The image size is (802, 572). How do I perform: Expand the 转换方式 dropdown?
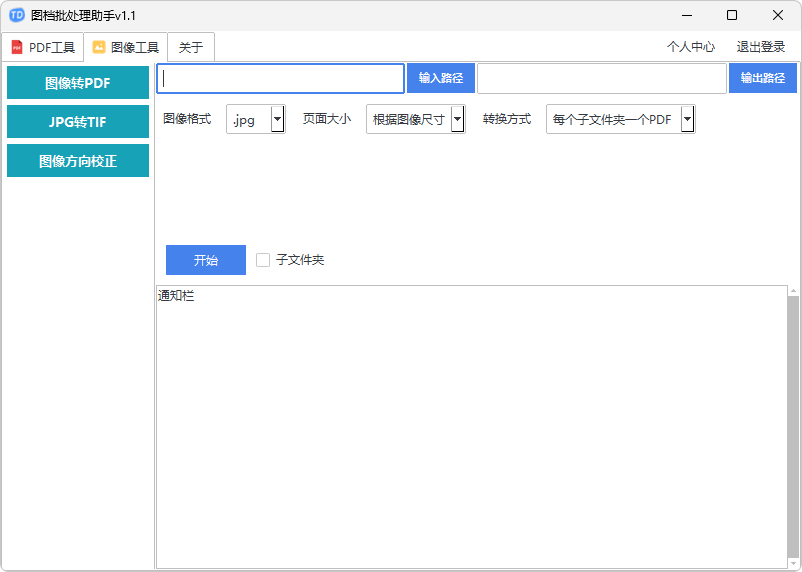(687, 120)
